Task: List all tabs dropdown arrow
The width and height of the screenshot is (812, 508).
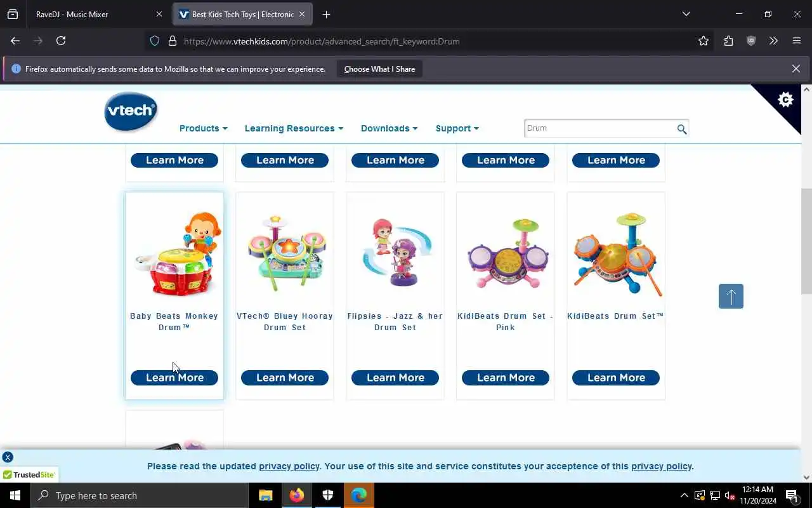Action: [686, 14]
